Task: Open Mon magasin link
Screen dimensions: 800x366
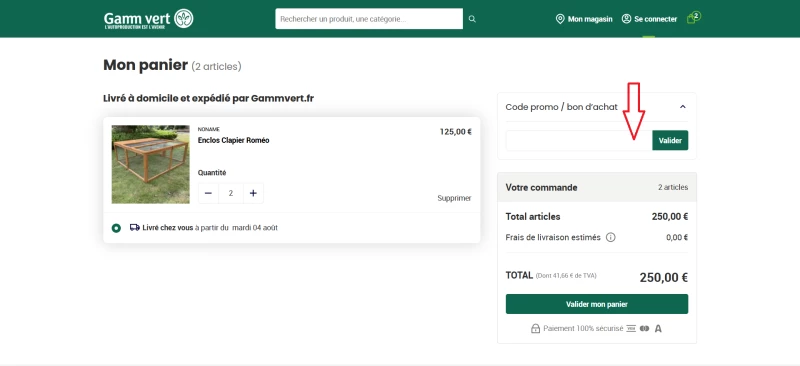Action: 590,19
